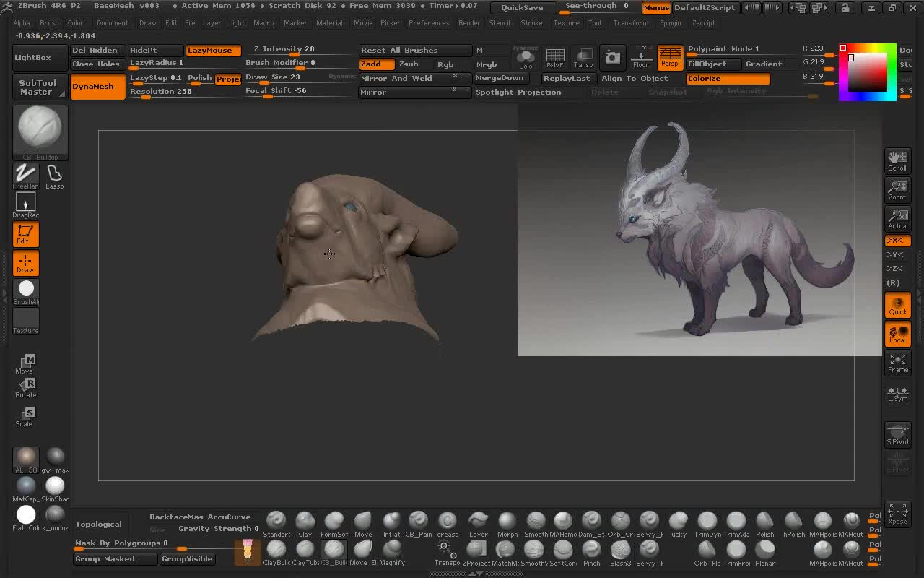Click the QuickSave button
Image resolution: width=924 pixels, height=578 pixels.
(x=522, y=8)
